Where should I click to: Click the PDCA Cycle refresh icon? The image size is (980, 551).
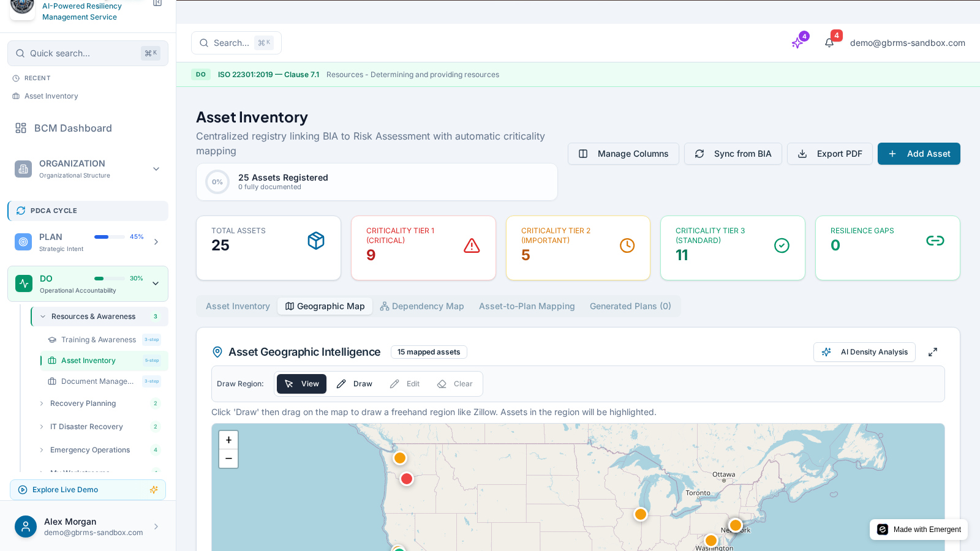coord(21,211)
